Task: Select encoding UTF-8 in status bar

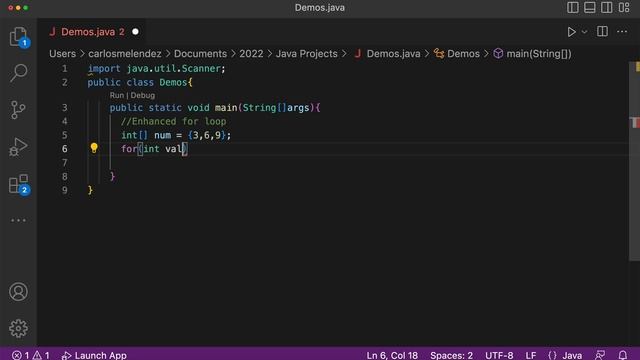Action: click(x=499, y=355)
